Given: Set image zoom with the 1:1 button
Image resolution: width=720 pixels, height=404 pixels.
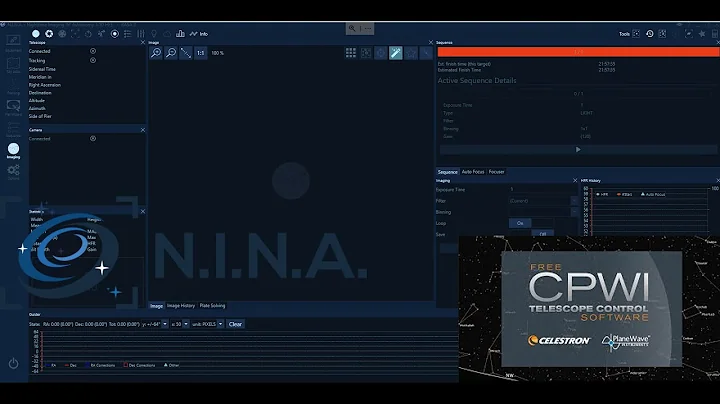Looking at the screenshot, I should [x=201, y=53].
